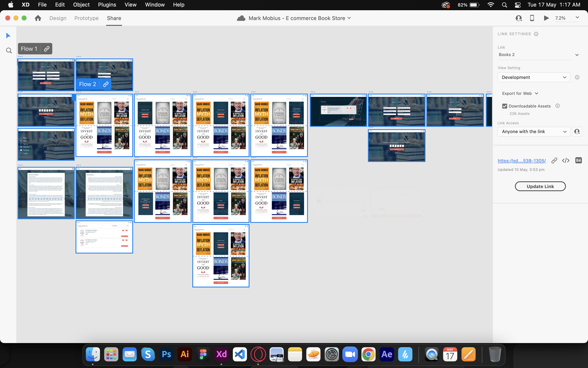Image resolution: width=588 pixels, height=368 pixels.
Task: Open Google Chrome in Dock
Action: [368, 354]
